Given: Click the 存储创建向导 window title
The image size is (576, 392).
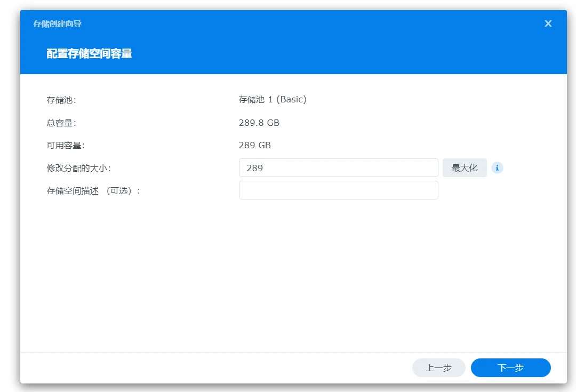Looking at the screenshot, I should point(57,24).
